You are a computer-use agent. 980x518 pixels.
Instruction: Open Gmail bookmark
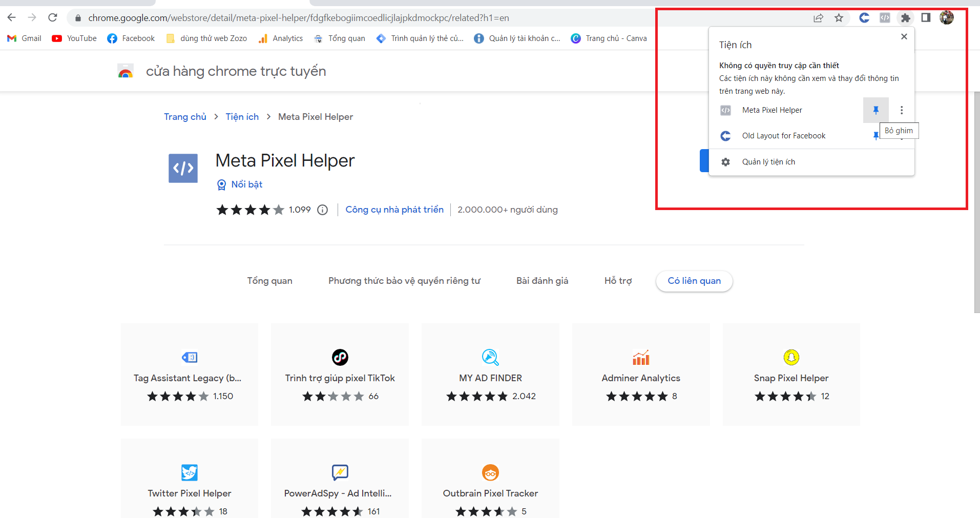point(24,38)
